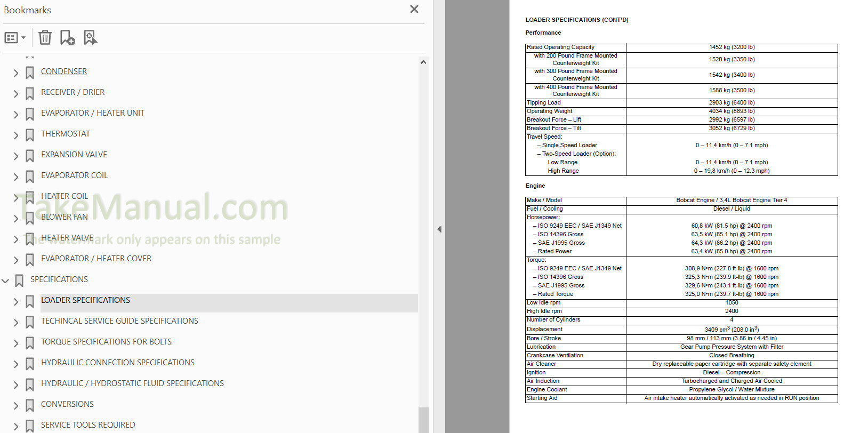This screenshot has width=868, height=433.
Task: Open TECHINCAL SERVICE GUIDE SPECIFICATIONS bookmark
Action: coord(119,321)
